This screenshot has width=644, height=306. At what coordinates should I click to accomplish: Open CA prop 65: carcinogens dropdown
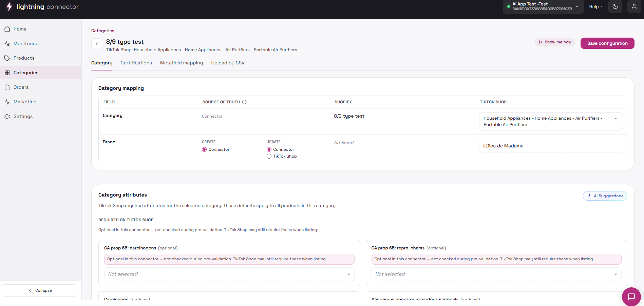(229, 274)
